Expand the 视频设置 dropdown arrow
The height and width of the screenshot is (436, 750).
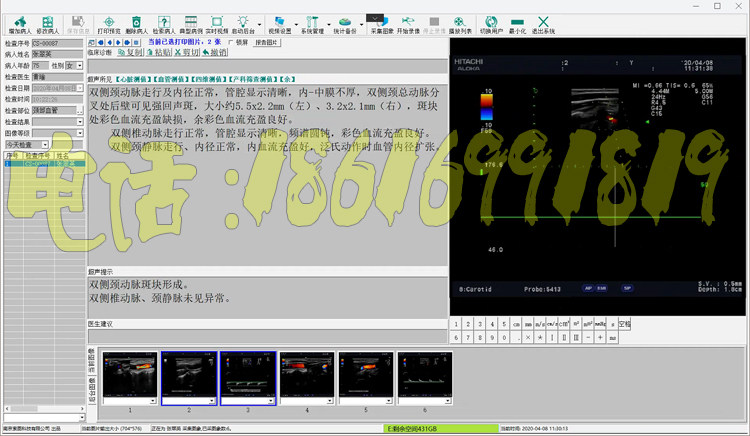click(x=296, y=25)
